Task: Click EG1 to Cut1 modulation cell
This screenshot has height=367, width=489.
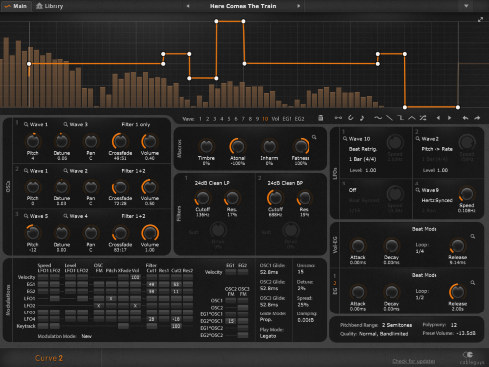Action: click(x=152, y=284)
